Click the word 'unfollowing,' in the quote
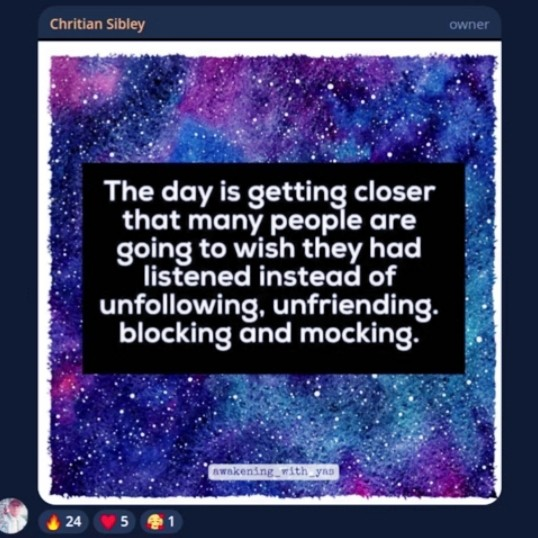 click(x=183, y=305)
